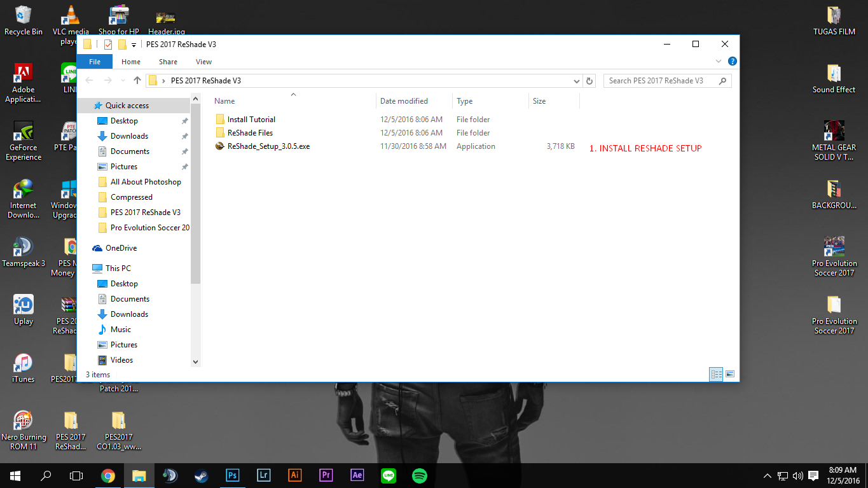Go up one folder level
The height and width of the screenshot is (488, 868).
[137, 81]
